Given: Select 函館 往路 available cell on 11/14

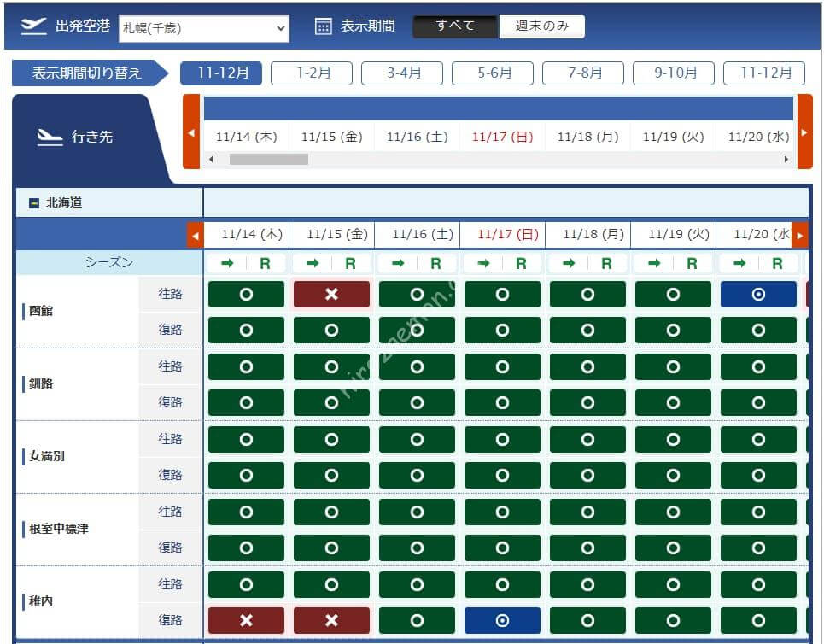Looking at the screenshot, I should pyautogui.click(x=246, y=295).
